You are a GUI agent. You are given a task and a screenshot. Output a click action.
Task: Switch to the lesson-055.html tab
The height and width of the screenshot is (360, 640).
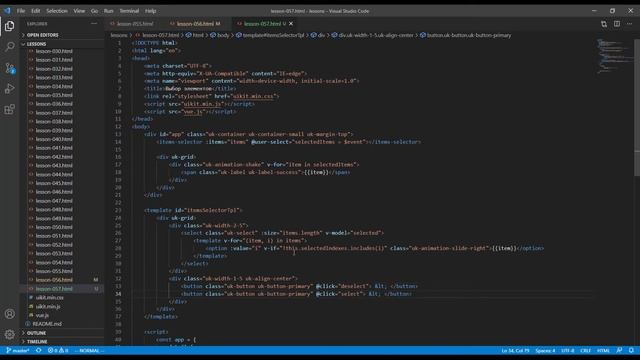coord(134,24)
